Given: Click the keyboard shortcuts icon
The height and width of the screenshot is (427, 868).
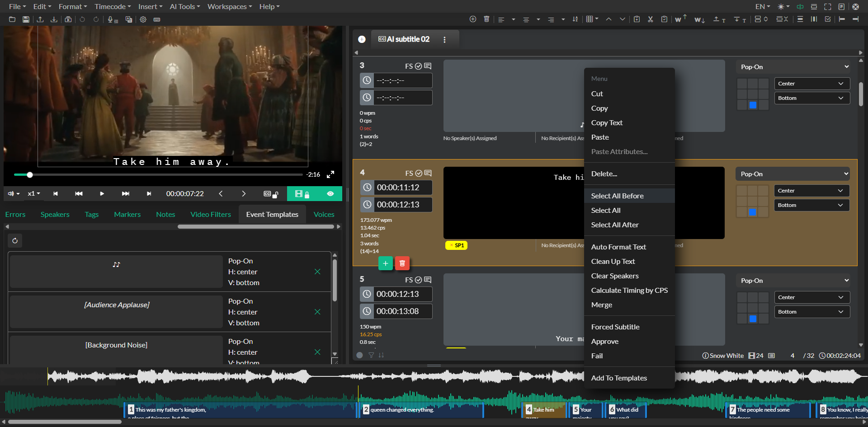Looking at the screenshot, I should pyautogui.click(x=157, y=19).
